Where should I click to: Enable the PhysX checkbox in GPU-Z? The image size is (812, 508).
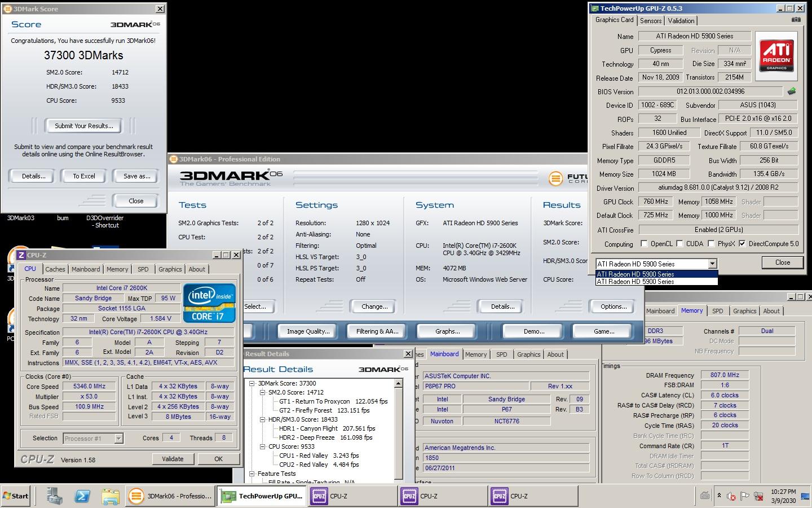(711, 244)
